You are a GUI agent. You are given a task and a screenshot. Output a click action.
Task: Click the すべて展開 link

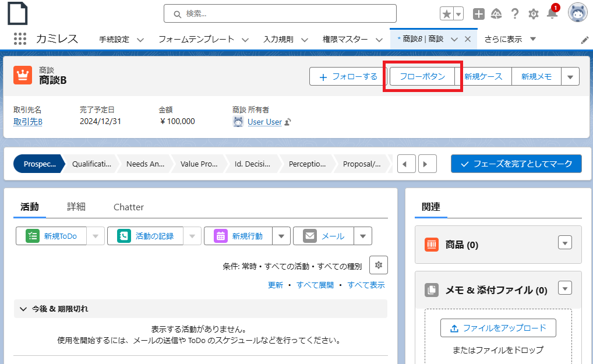click(315, 285)
